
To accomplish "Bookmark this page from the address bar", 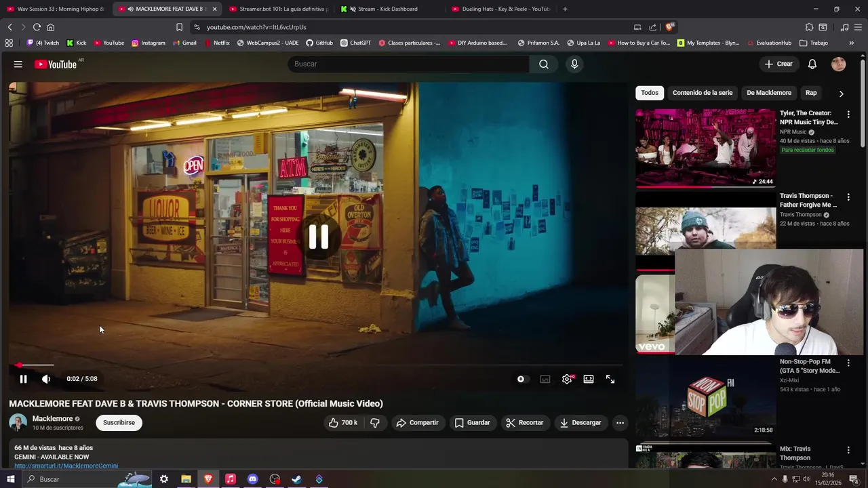I will pyautogui.click(x=179, y=27).
